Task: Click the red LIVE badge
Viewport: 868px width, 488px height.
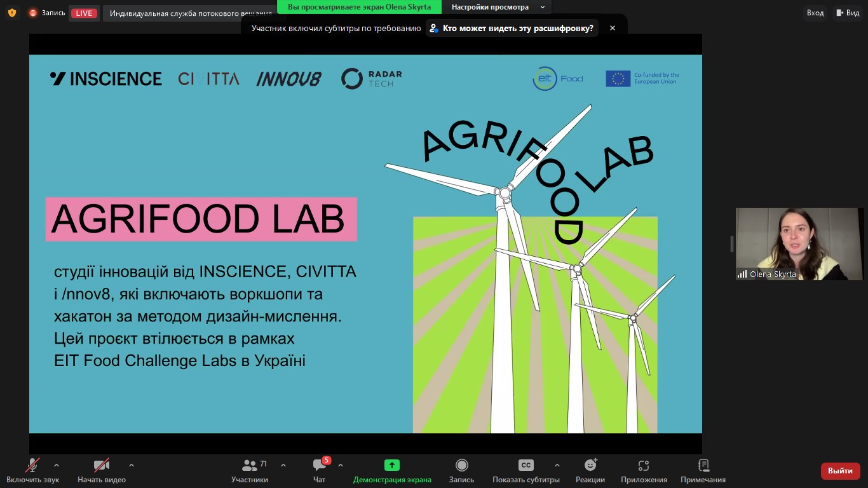Action: pyautogui.click(x=84, y=13)
